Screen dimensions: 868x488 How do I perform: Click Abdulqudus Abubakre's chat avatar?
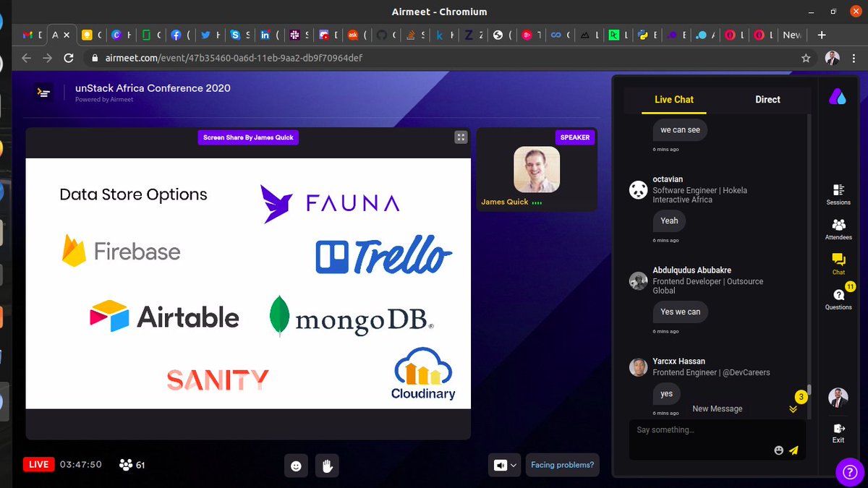pos(638,281)
